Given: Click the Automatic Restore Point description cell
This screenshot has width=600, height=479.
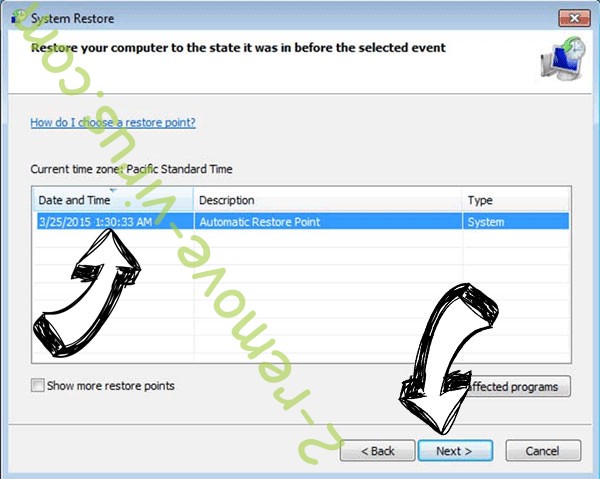Looking at the screenshot, I should point(259,222).
